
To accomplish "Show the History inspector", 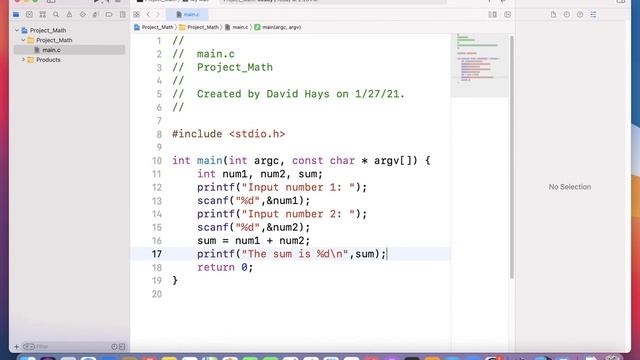I will pos(567,14).
